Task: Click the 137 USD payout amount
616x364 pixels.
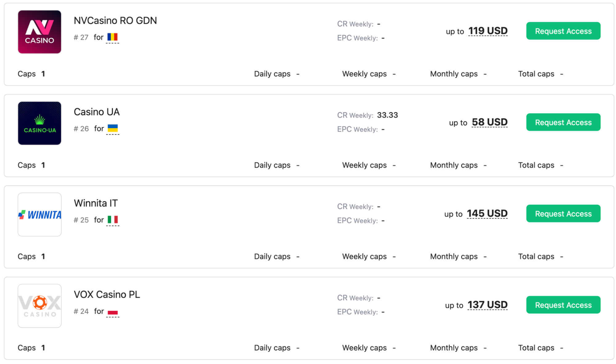Action: point(487,305)
